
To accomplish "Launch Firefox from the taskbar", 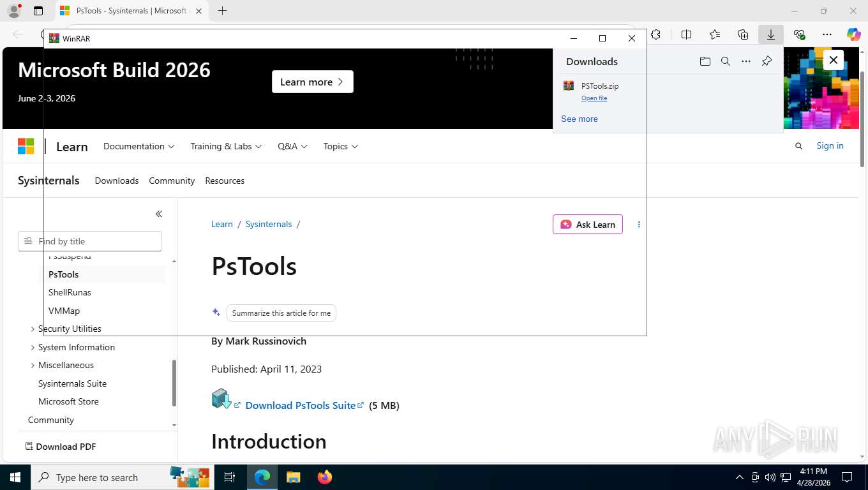I will coord(324,477).
